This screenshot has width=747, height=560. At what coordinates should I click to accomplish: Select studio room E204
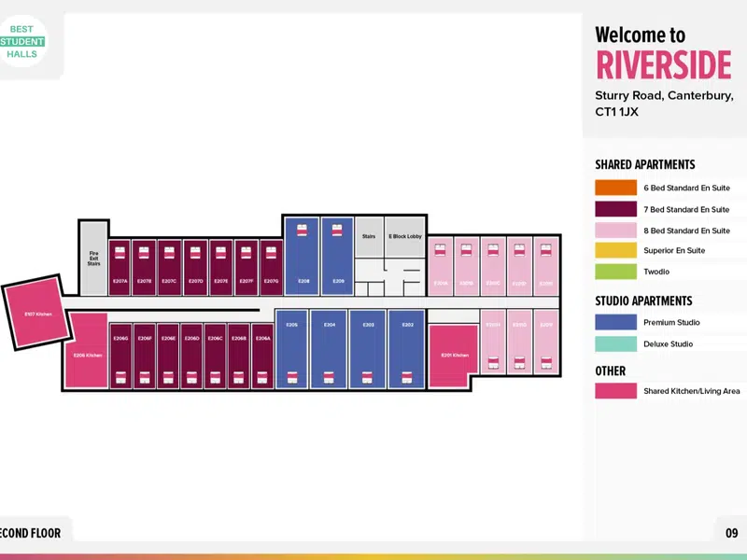[330, 349]
